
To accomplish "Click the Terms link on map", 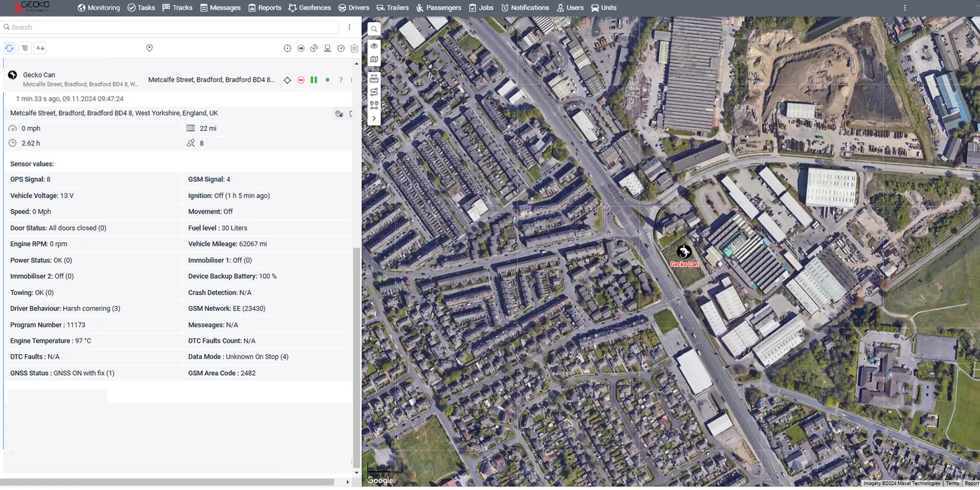I will [x=952, y=483].
